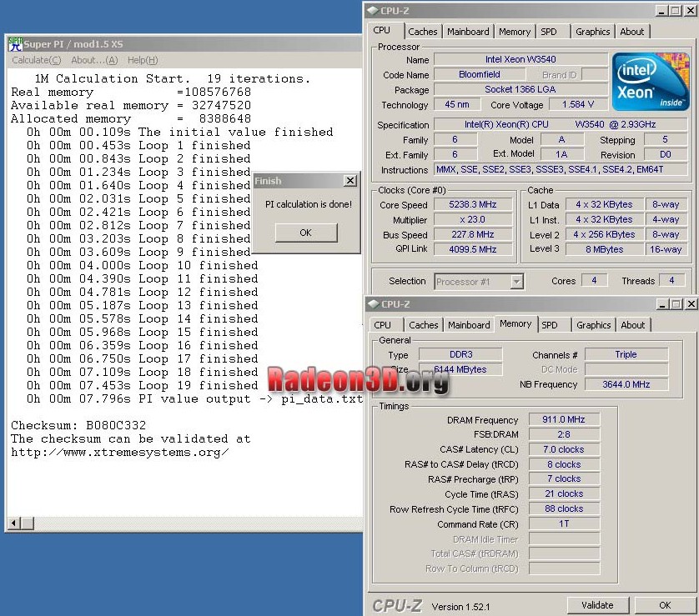Switch to Memory tab in top CPU-Z window
Screen dimensions: 699x616
pyautogui.click(x=515, y=32)
